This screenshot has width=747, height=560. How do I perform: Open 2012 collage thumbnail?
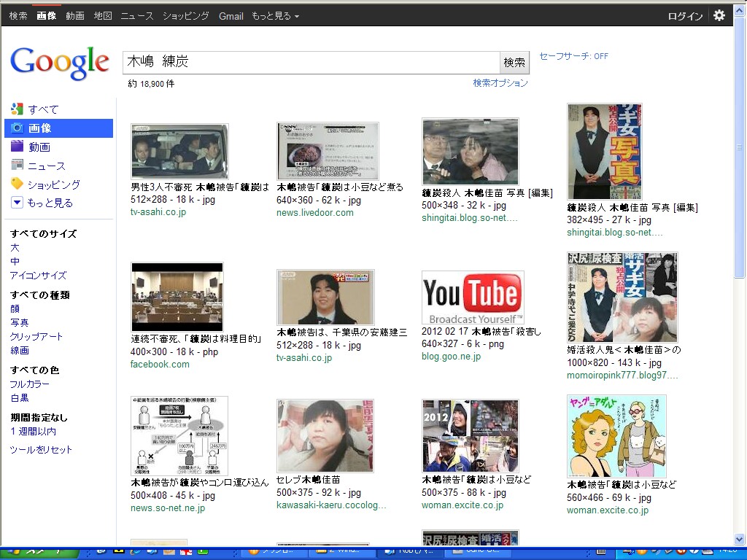[x=471, y=436]
